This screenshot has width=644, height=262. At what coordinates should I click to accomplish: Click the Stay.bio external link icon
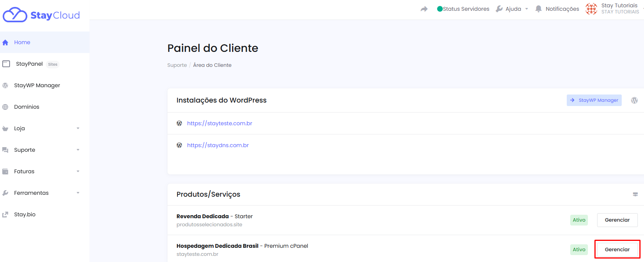(5, 215)
